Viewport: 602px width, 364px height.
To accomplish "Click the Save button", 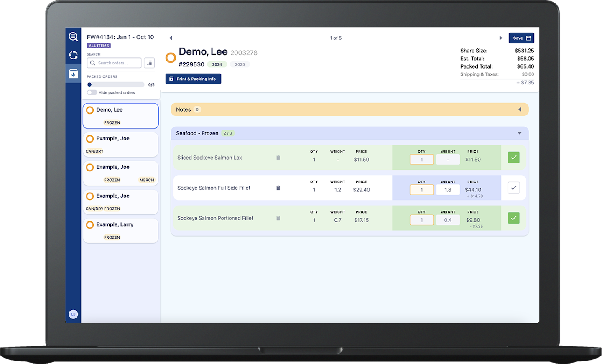I will [x=521, y=38].
